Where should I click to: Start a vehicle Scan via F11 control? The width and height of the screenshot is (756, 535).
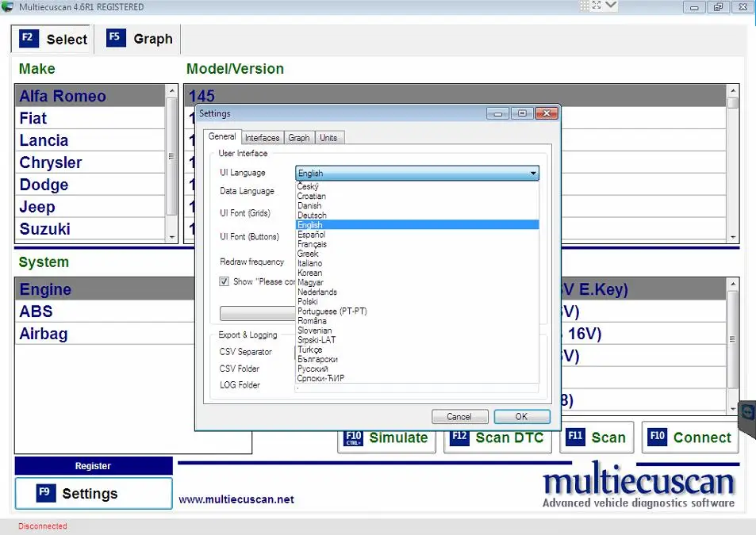pos(597,437)
